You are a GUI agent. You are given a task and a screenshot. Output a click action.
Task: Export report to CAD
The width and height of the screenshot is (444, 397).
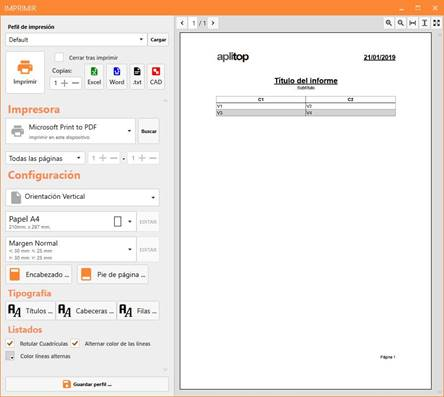(156, 76)
